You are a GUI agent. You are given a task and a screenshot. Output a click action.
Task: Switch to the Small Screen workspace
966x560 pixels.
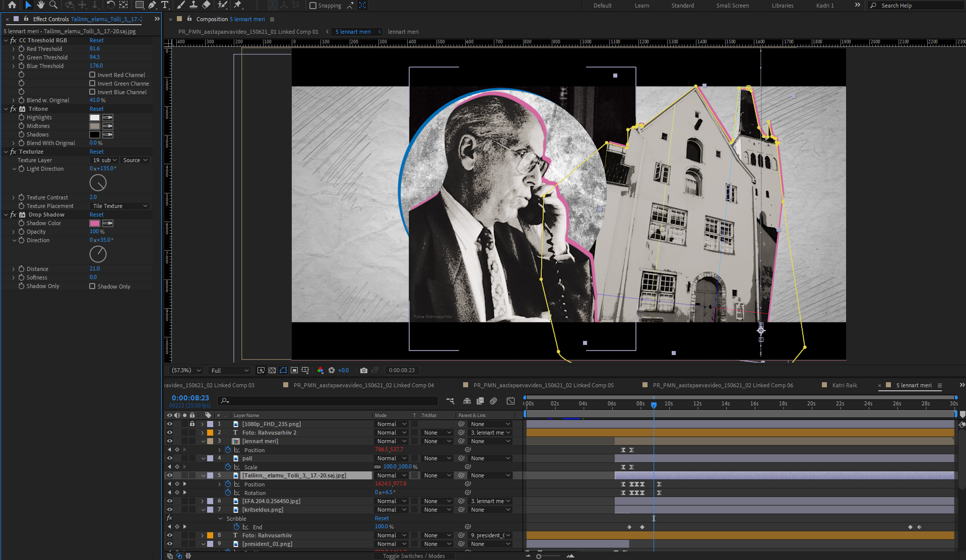[732, 6]
